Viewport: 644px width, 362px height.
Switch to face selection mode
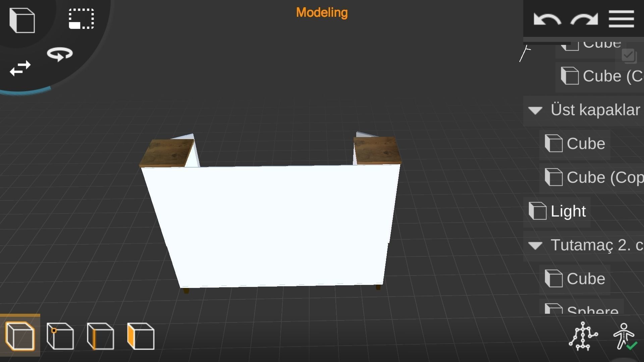click(141, 336)
